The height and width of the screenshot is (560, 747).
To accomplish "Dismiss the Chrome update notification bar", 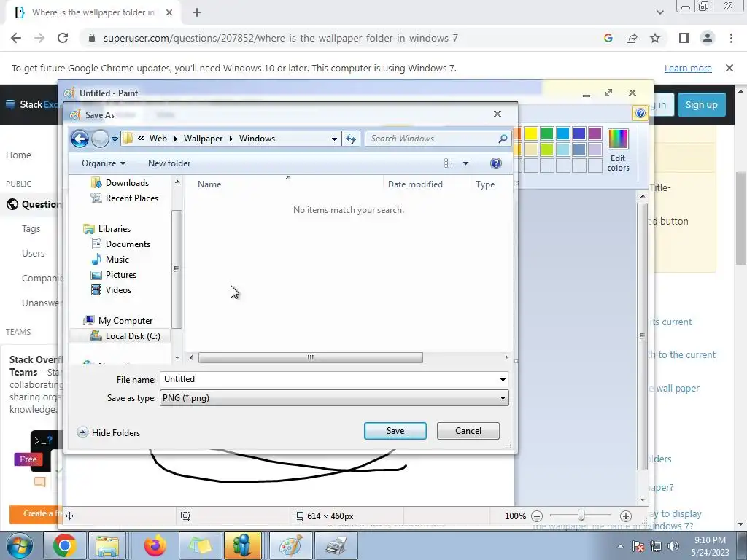I will tap(729, 68).
